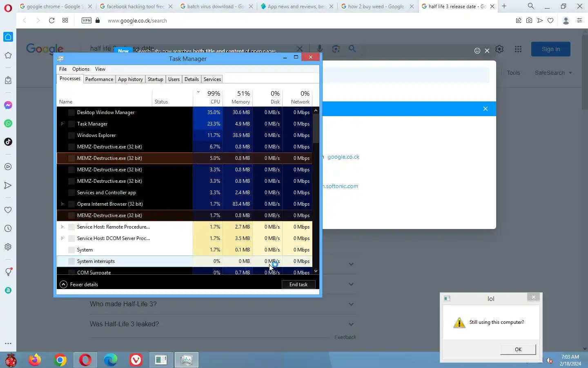Open WhatsApp in Opera sidebar
The image size is (588, 368).
click(8, 123)
